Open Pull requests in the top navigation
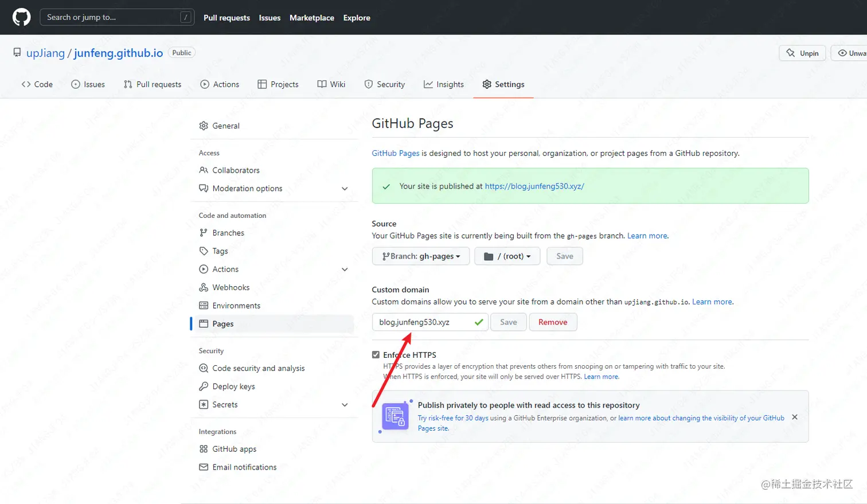867x504 pixels. point(226,18)
